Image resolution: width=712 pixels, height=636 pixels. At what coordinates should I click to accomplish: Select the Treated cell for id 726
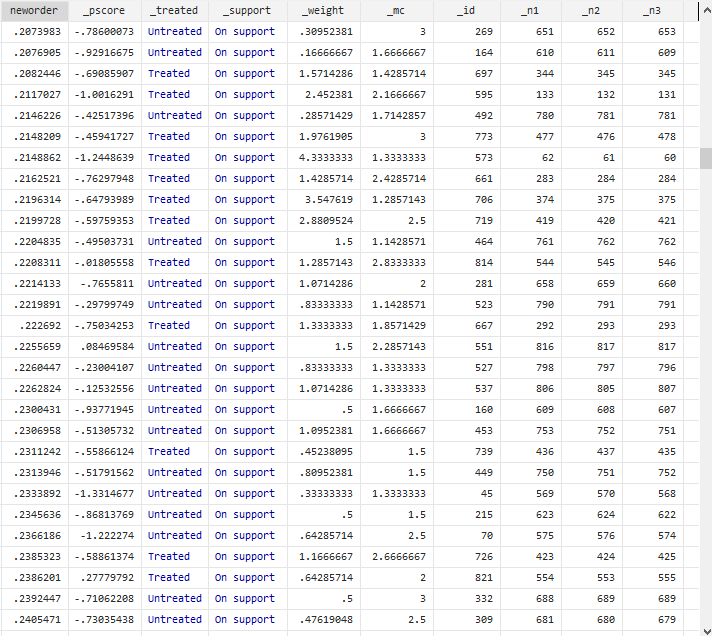point(175,557)
